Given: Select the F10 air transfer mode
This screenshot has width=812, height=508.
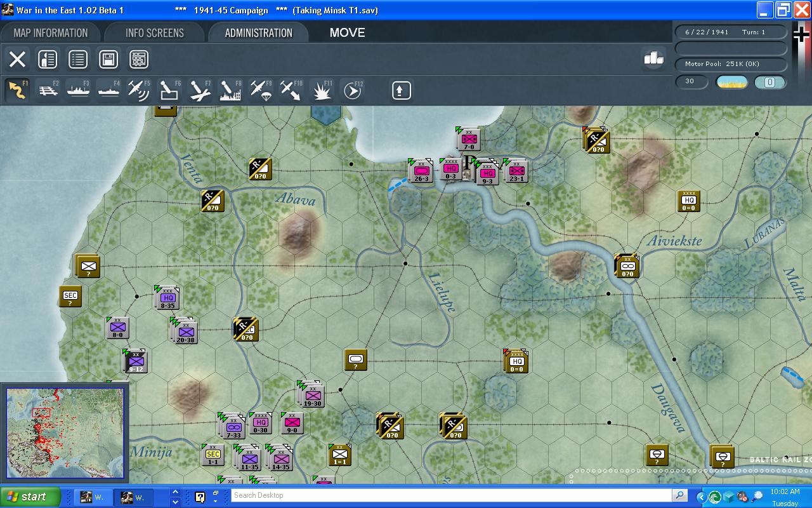Looking at the screenshot, I should click(291, 91).
